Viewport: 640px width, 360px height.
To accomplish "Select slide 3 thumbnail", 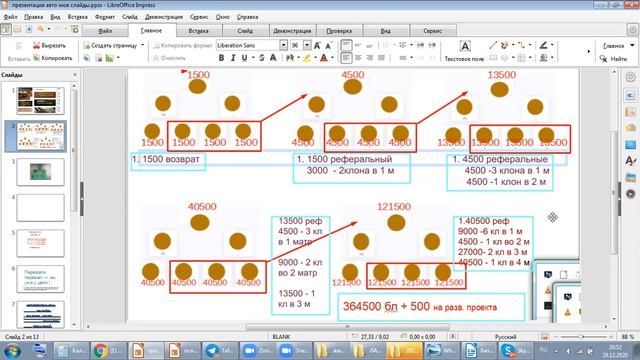I will (x=40, y=172).
